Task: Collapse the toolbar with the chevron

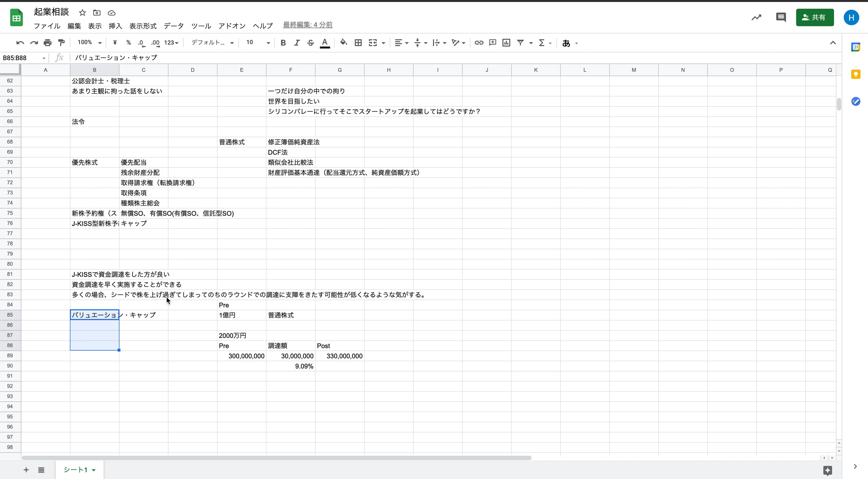Action: click(833, 43)
